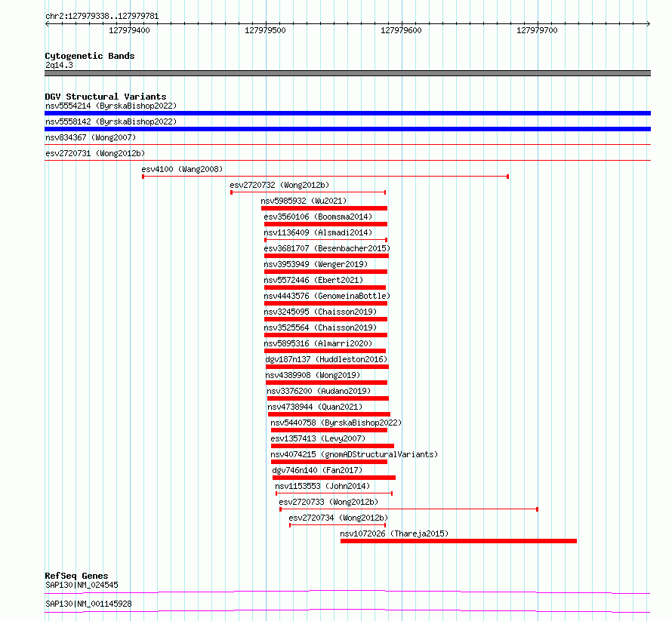
Task: Click the blue bar of nsv5558142
Action: [x=347, y=129]
